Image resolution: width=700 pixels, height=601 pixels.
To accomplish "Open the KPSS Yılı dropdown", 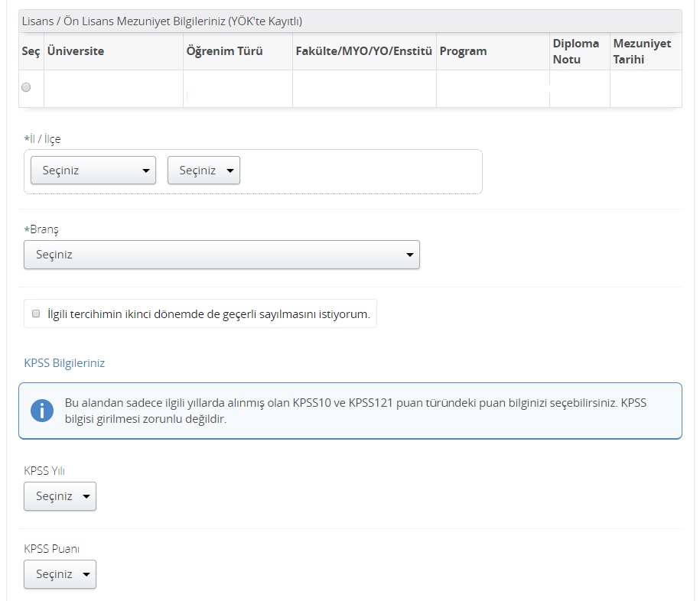I will point(60,496).
